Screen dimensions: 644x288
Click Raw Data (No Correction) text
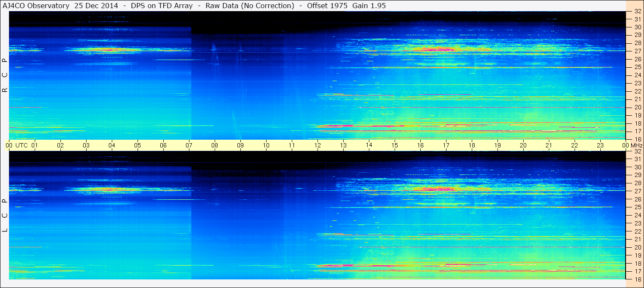(x=250, y=6)
